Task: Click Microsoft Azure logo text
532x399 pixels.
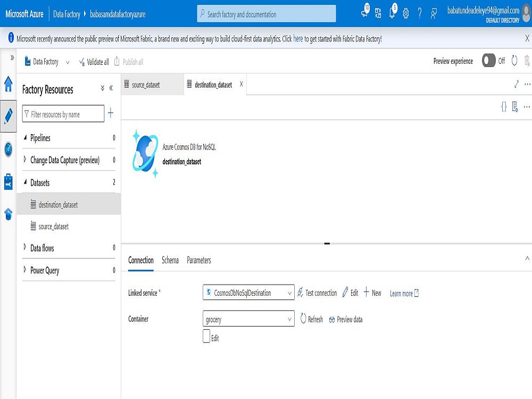Action: point(24,14)
